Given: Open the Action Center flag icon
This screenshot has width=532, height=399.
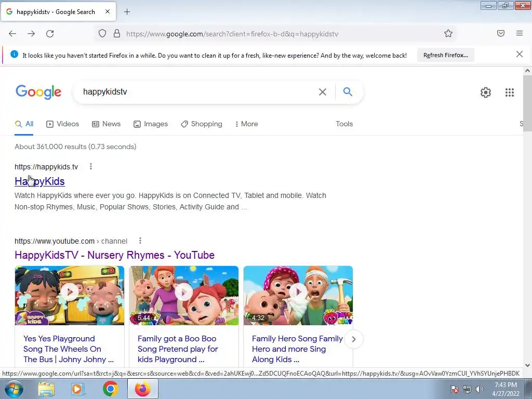Looking at the screenshot, I should pos(455,389).
